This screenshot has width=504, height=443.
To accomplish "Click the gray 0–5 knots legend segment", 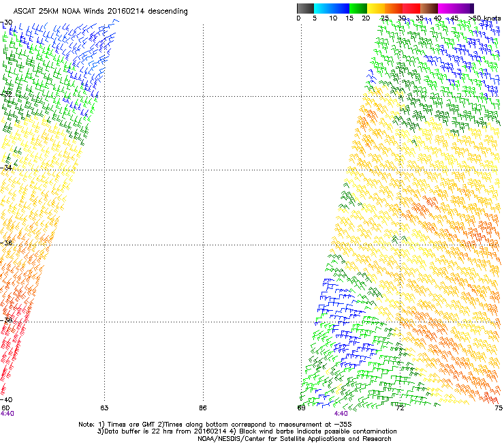I will pos(305,8).
